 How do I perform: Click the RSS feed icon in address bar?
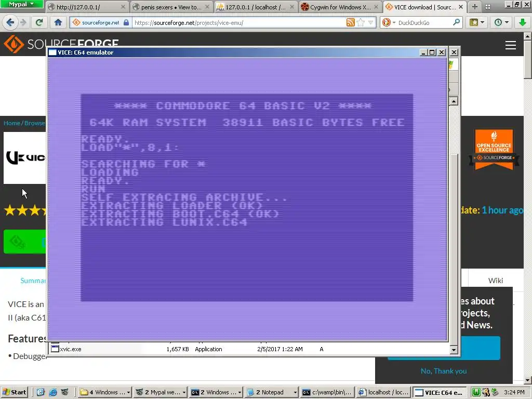coord(351,23)
